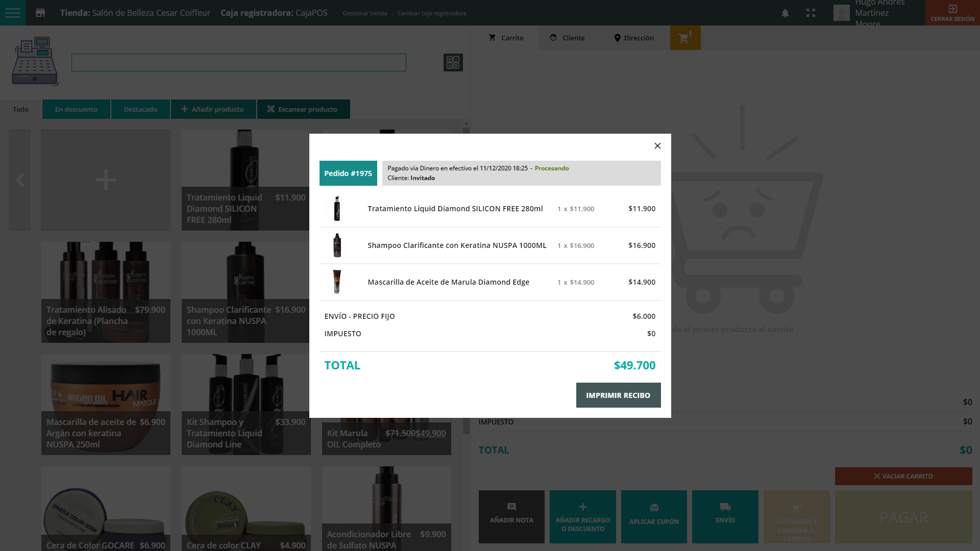Select Kit Marula OIL Completo tile
The image size is (980, 551).
pyautogui.click(x=386, y=437)
